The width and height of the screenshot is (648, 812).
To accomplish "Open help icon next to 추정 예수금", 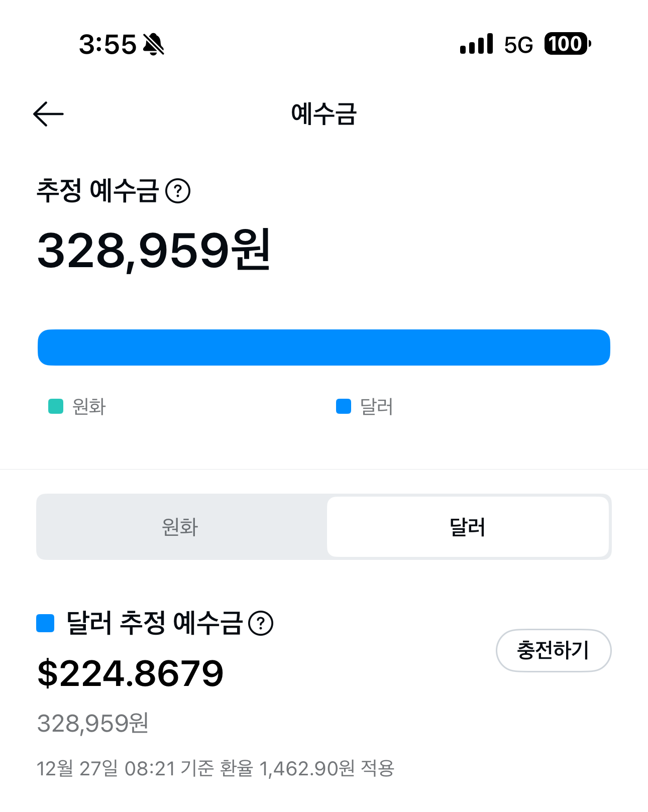I will click(178, 191).
